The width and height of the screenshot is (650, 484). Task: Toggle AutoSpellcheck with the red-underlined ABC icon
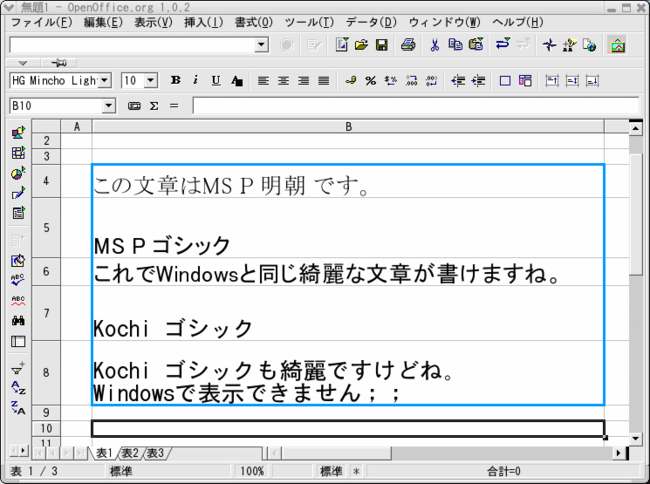18,300
